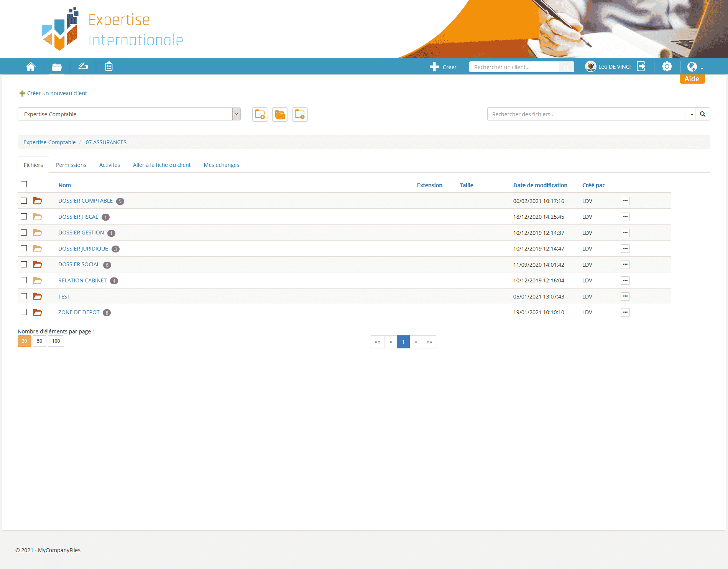Click DOSSIER SOCIAL folder icon
Screen dimensions: 728x569
point(38,264)
